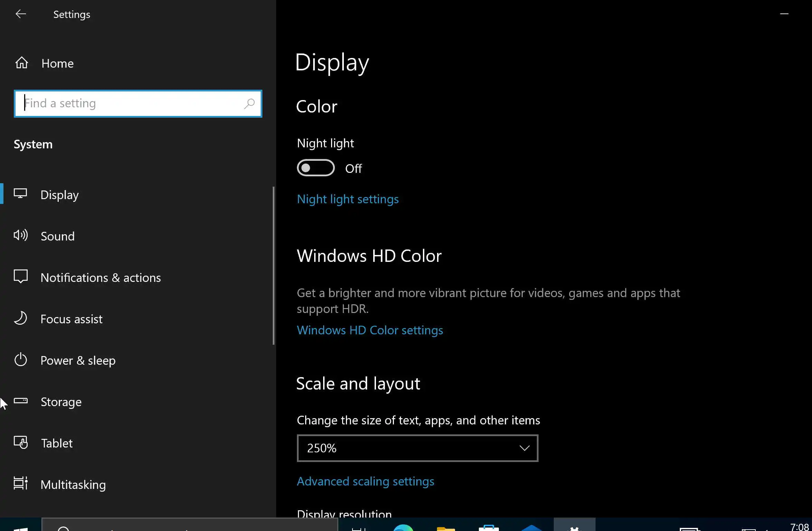Click the sidebar vertical scrollbar
Image resolution: width=812 pixels, height=531 pixels.
(x=273, y=266)
